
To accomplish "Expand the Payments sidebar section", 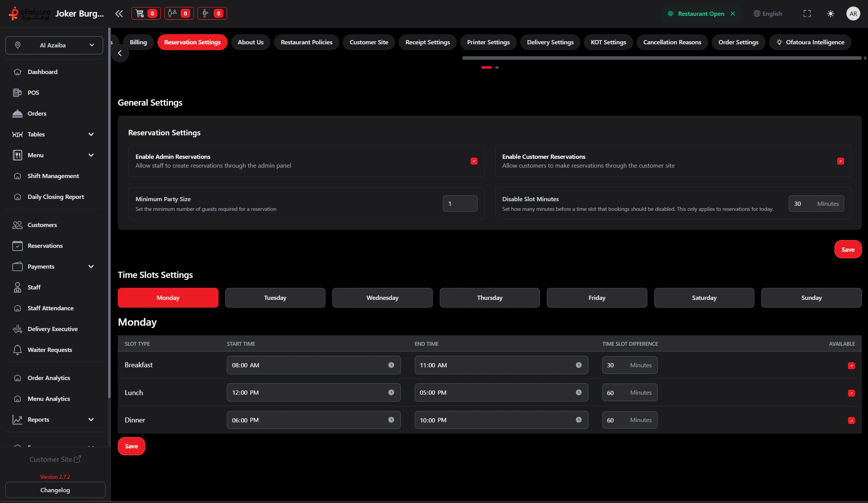I will [91, 266].
